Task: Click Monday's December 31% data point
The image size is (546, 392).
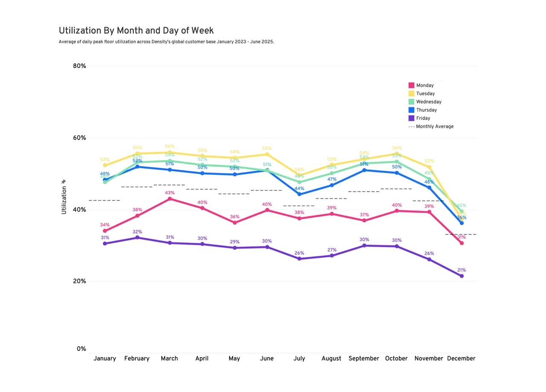Action: [462, 243]
